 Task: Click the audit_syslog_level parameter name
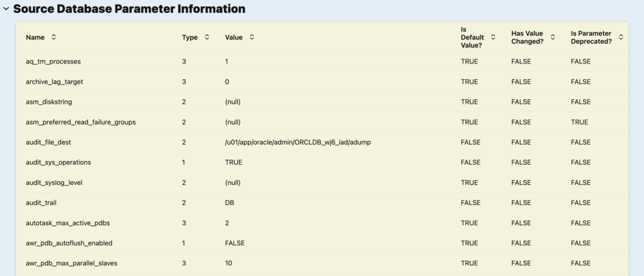[x=54, y=182]
